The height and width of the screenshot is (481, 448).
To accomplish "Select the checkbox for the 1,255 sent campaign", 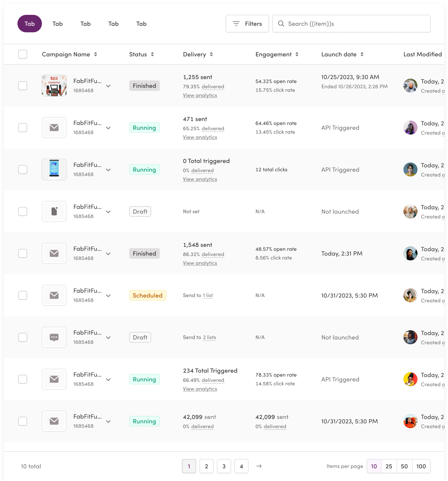I will point(23,86).
